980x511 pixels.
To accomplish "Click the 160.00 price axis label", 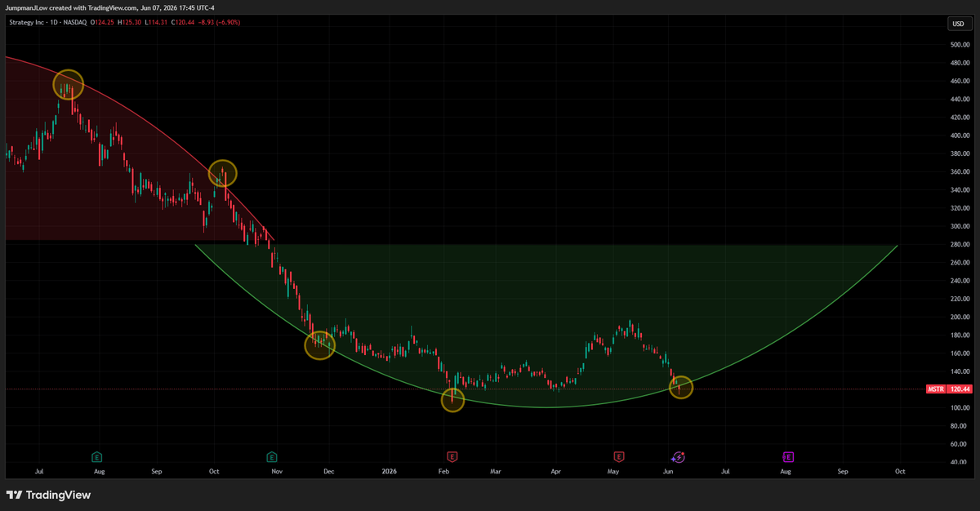I will coord(960,353).
